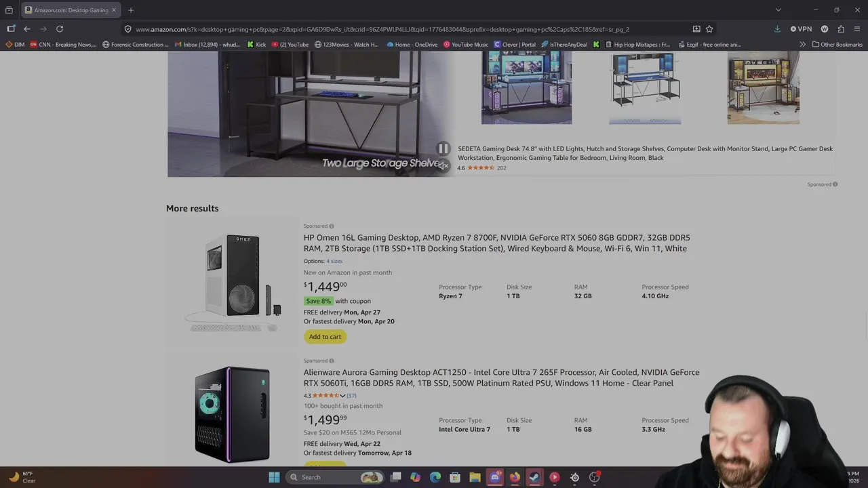The height and width of the screenshot is (488, 868).
Task: Open Microsoft Edge from the taskbar
Action: coord(435,477)
